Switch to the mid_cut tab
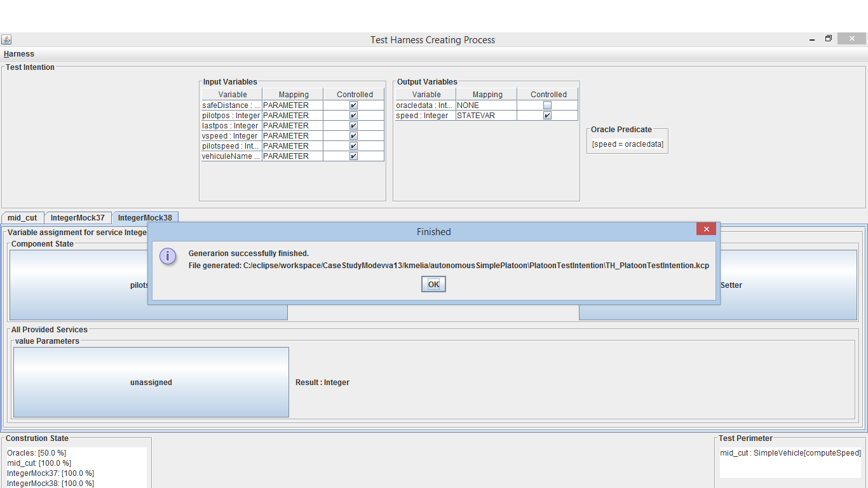The image size is (868, 488). pos(22,218)
